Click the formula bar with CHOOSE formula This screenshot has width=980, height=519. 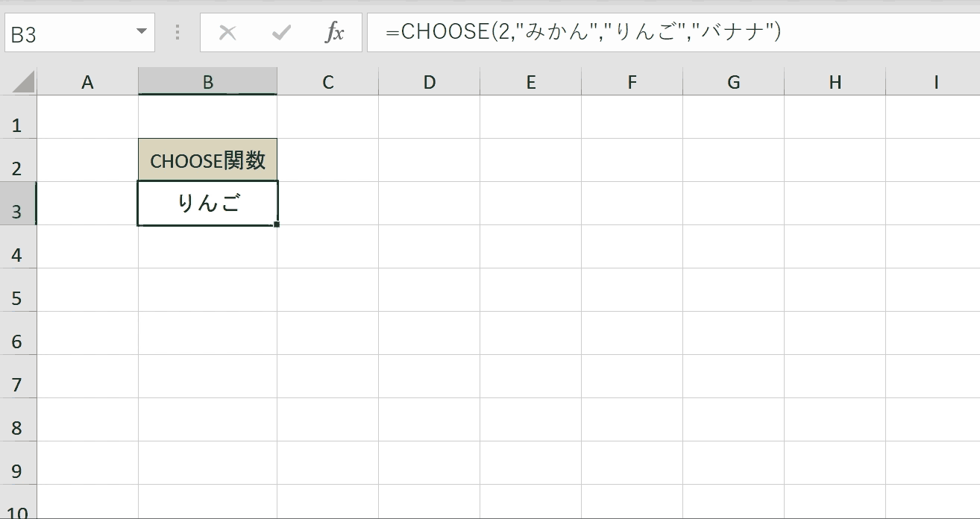coord(671,33)
